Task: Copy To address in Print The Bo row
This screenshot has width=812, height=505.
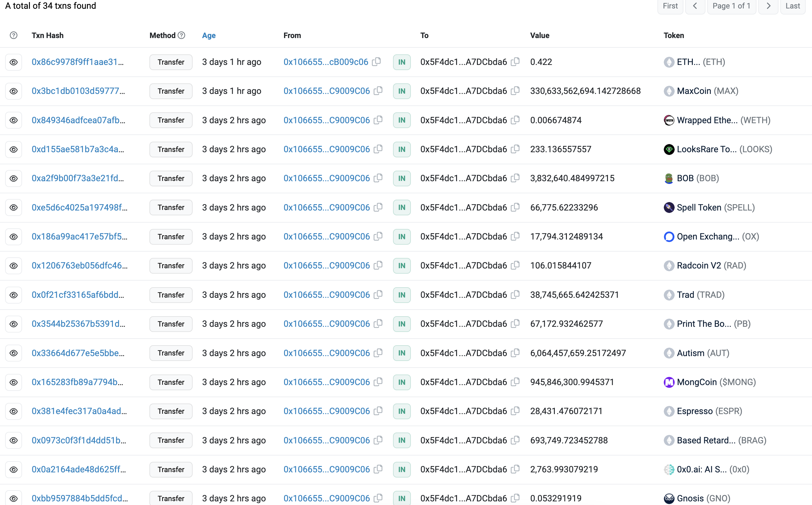Action: click(x=515, y=324)
